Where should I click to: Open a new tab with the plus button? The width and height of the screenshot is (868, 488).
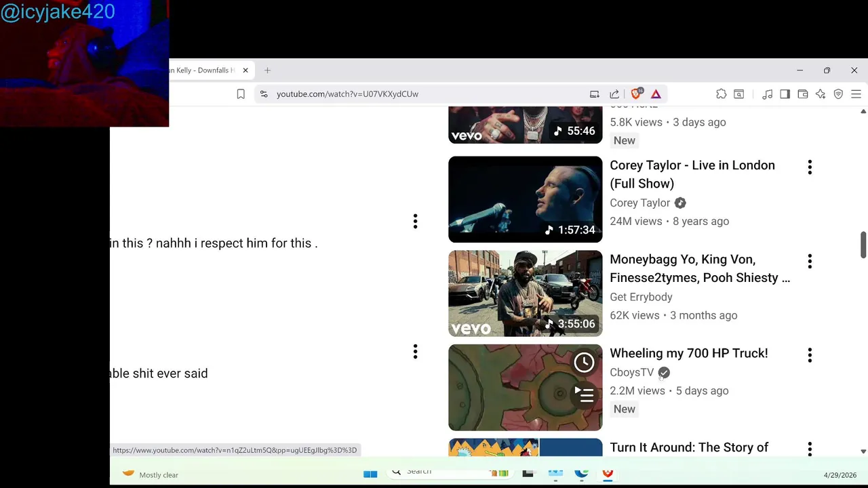(x=267, y=70)
